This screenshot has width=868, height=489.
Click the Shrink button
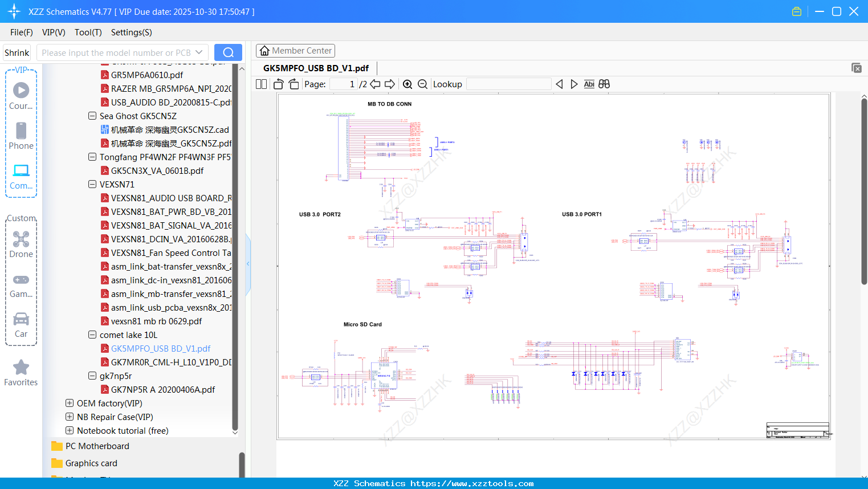pos(17,52)
